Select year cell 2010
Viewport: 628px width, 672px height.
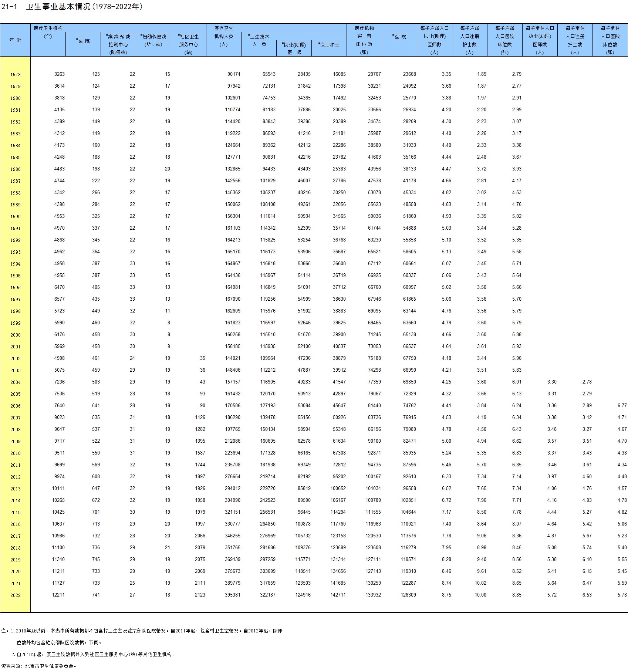pos(16,453)
